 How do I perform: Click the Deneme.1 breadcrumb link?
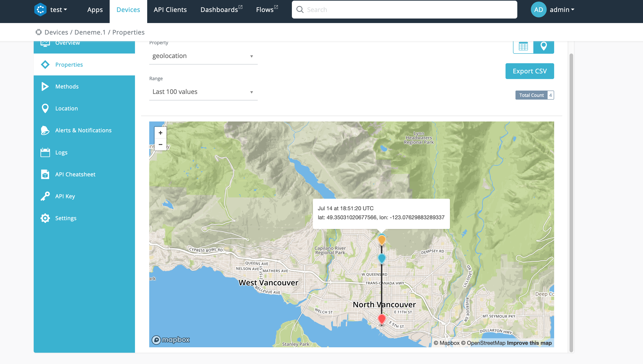pyautogui.click(x=90, y=32)
